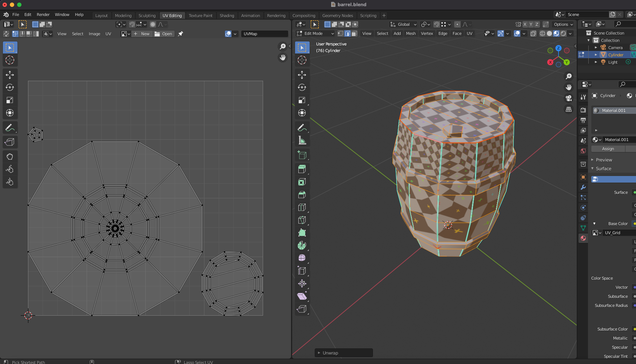
Task: Select the Loop Cut tool
Action: click(x=302, y=207)
